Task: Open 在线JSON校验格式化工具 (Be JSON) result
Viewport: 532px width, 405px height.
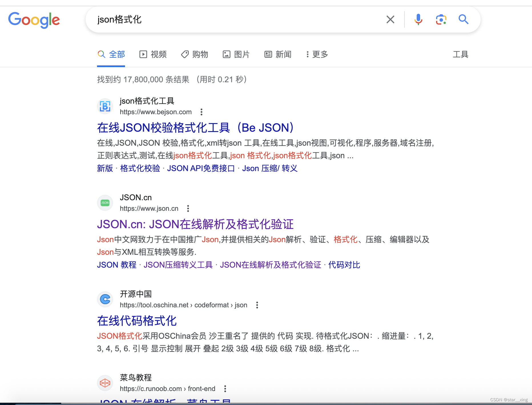Action: (196, 128)
